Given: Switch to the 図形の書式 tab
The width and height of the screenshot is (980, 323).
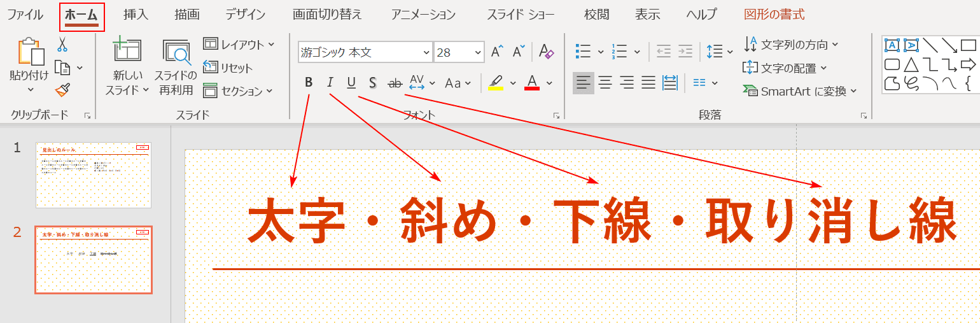Looking at the screenshot, I should click(774, 14).
